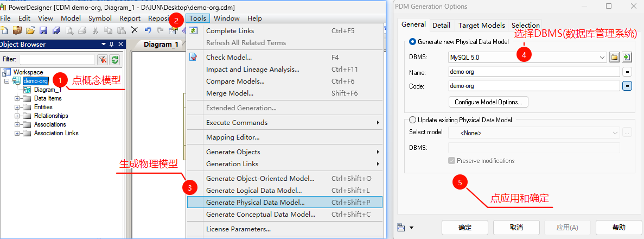The width and height of the screenshot is (644, 239).
Task: Open the DBMS MySQL 5.0 dropdown
Action: click(527, 58)
